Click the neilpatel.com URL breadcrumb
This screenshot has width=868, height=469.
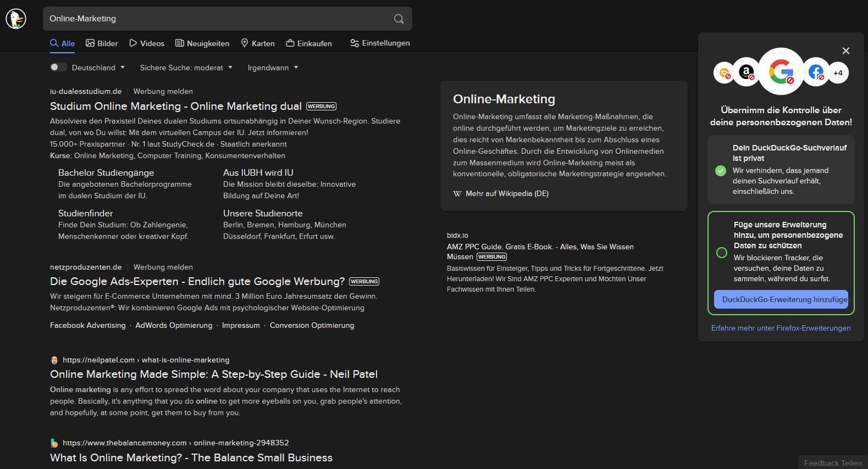[x=146, y=360]
